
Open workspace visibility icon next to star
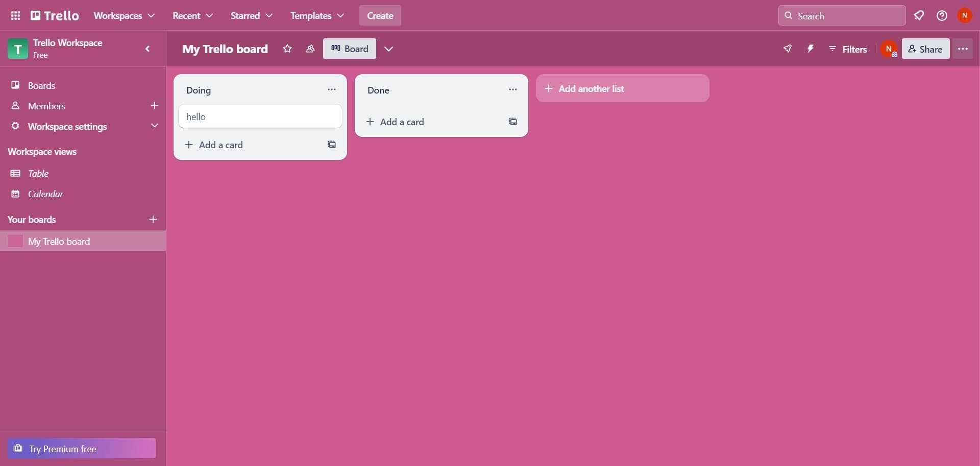pos(310,49)
